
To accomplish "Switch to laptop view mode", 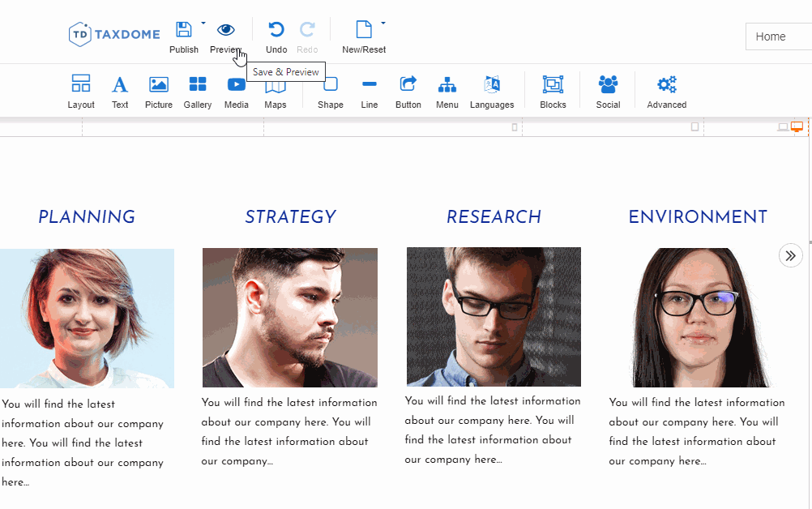I will click(x=783, y=127).
